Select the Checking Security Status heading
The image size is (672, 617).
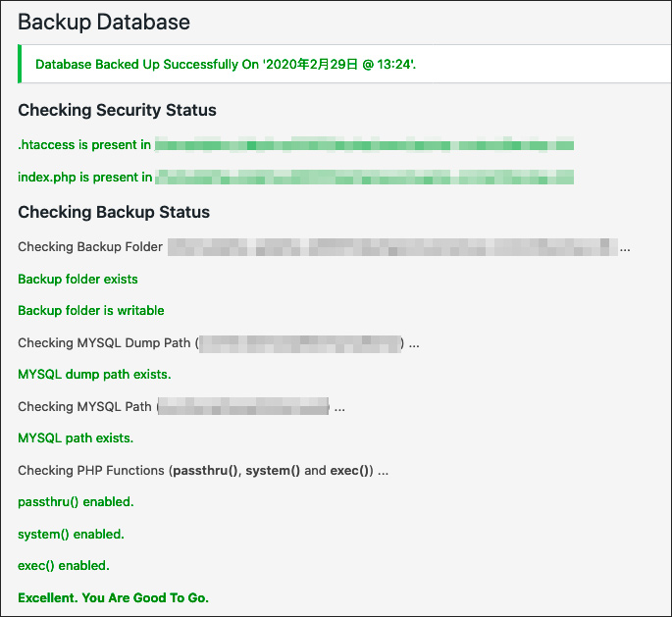(117, 110)
